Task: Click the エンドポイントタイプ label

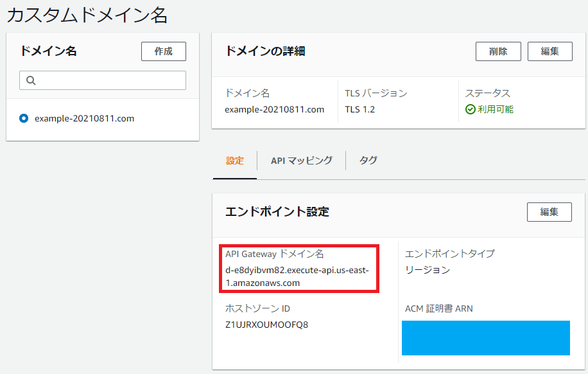Action: 449,254
